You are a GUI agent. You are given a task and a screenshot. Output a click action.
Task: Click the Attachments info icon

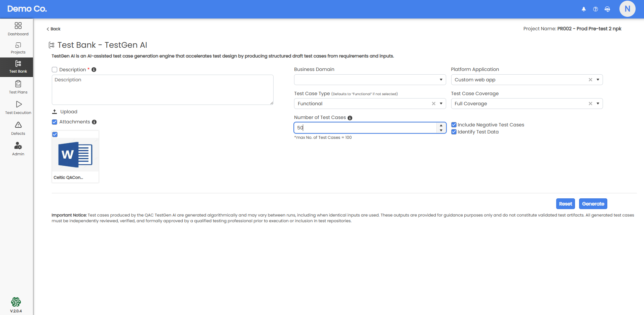pyautogui.click(x=94, y=122)
